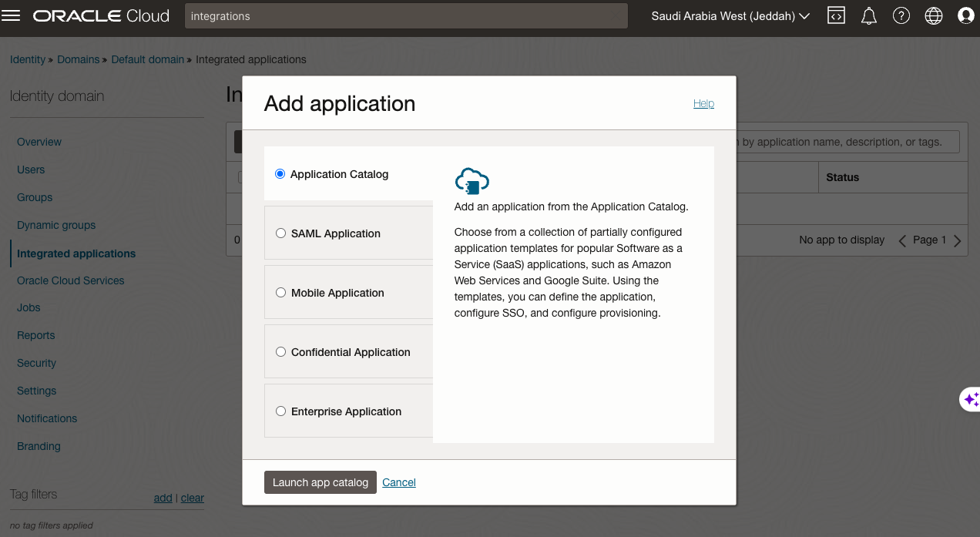The width and height of the screenshot is (980, 537).
Task: Open Cloud Shell developer tools icon
Action: point(836,15)
